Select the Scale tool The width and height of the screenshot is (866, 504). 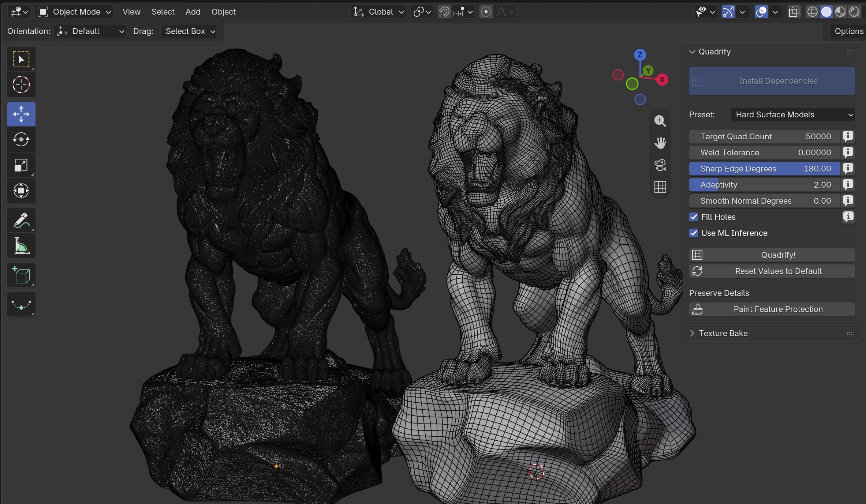pos(21,165)
